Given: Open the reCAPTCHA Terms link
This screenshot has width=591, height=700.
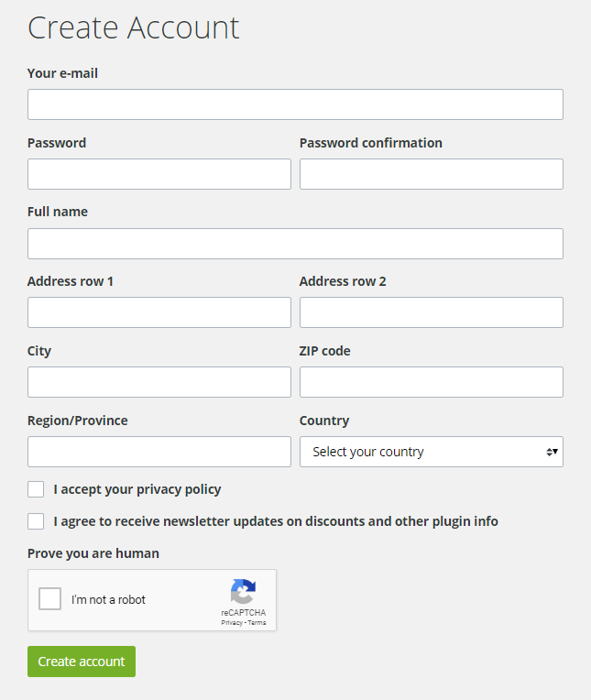Looking at the screenshot, I should [x=257, y=623].
